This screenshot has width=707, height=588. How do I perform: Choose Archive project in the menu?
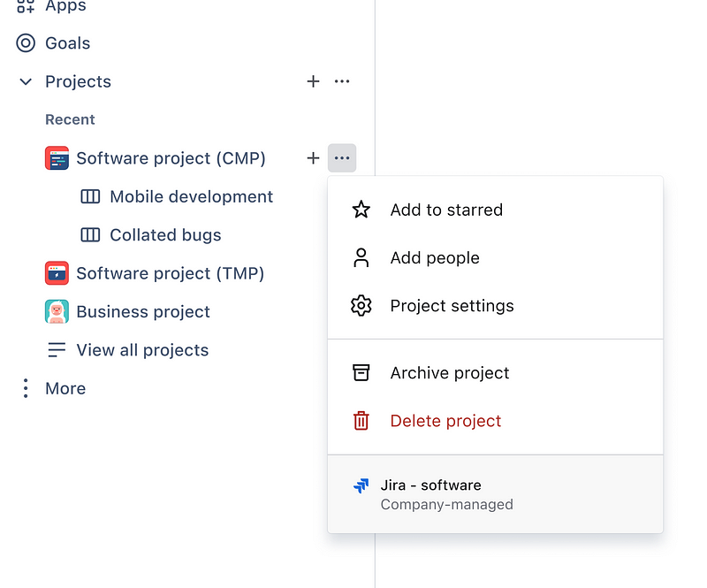[x=449, y=373]
